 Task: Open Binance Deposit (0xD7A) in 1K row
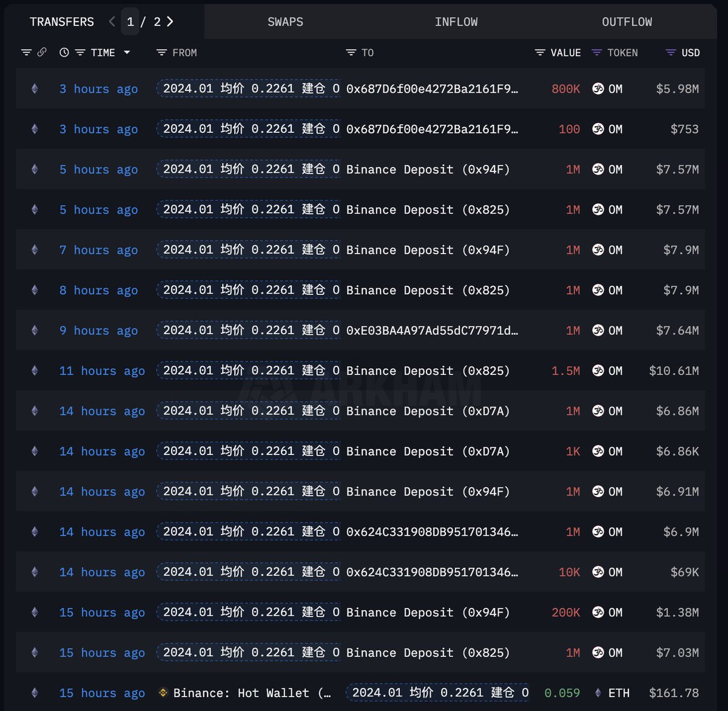tap(428, 451)
